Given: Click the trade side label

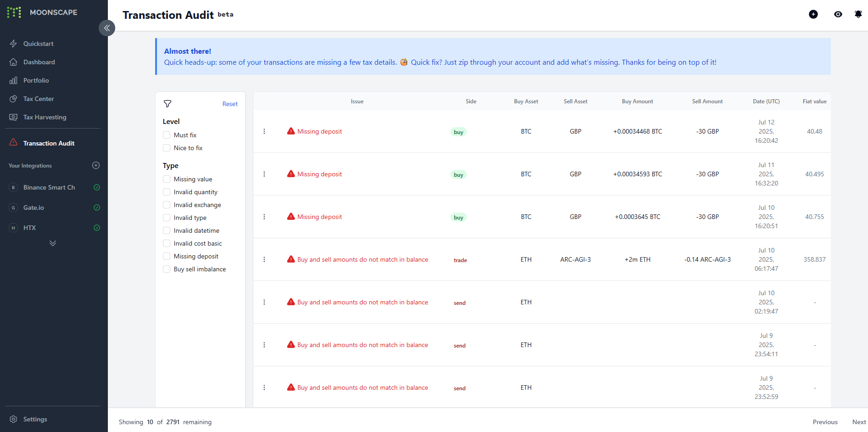Looking at the screenshot, I should (x=460, y=260).
